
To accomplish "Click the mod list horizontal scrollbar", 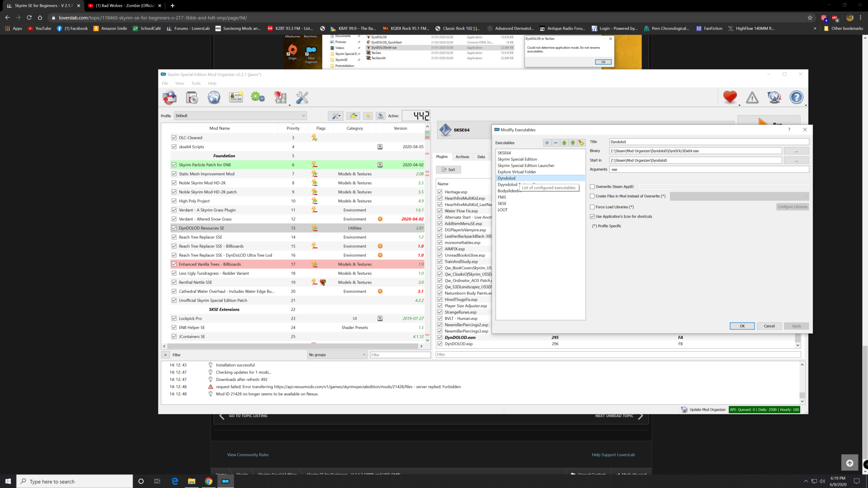I will tap(292, 346).
